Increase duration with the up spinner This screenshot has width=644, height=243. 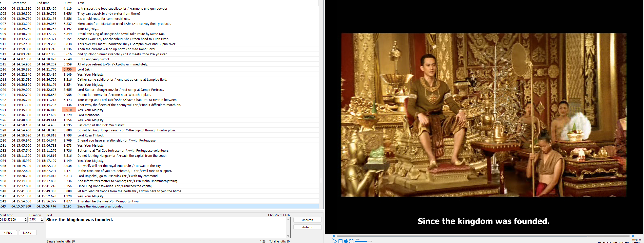(x=42, y=219)
